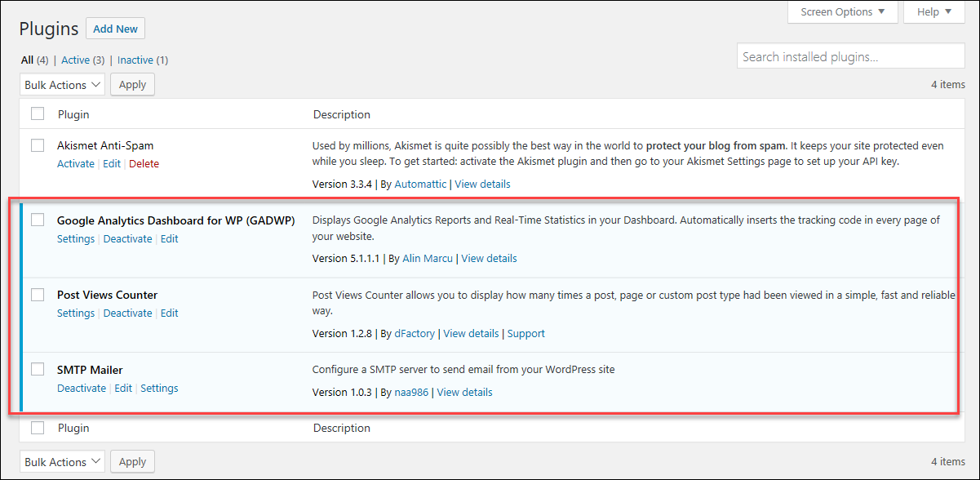Expand the Help tab
Viewport: 980px width, 480px height.
pyautogui.click(x=934, y=11)
